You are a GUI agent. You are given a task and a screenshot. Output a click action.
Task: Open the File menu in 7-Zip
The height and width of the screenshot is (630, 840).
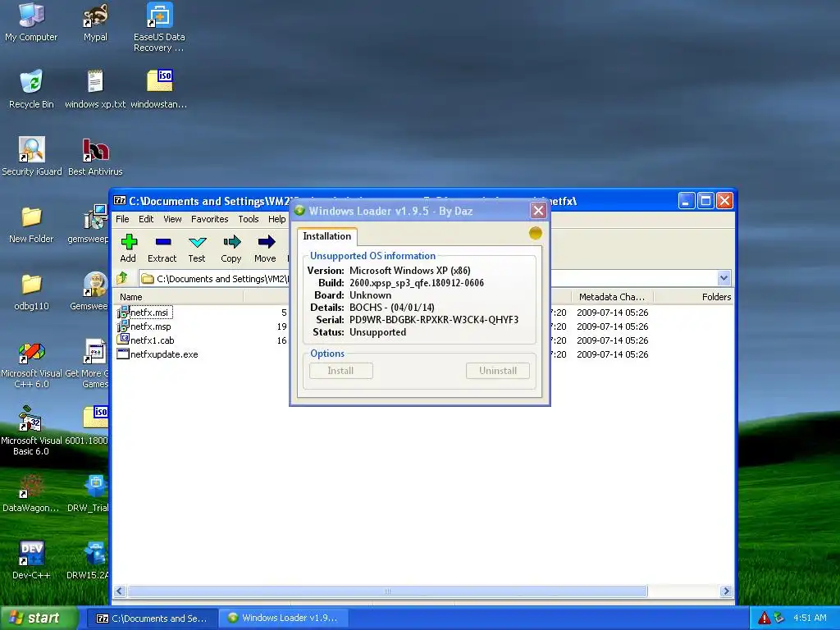[122, 219]
